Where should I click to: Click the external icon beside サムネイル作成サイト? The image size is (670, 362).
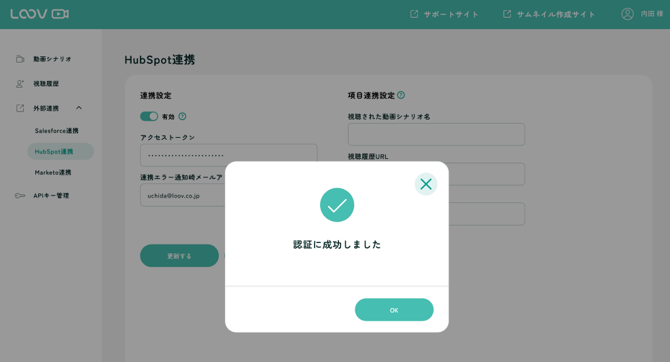pos(507,14)
